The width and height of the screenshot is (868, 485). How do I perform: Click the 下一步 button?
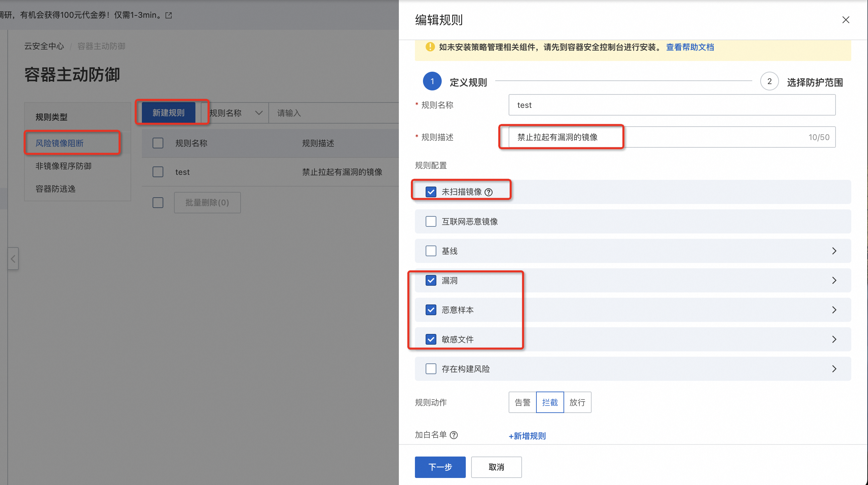[x=440, y=467]
